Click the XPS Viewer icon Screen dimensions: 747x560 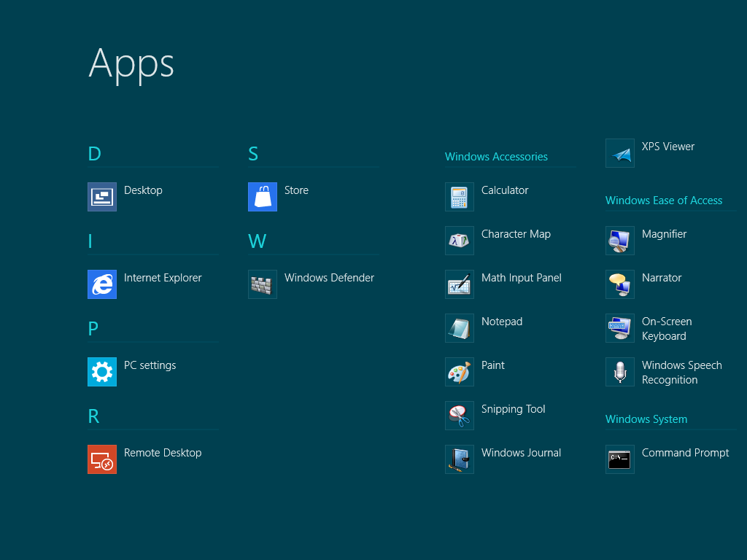coord(619,153)
